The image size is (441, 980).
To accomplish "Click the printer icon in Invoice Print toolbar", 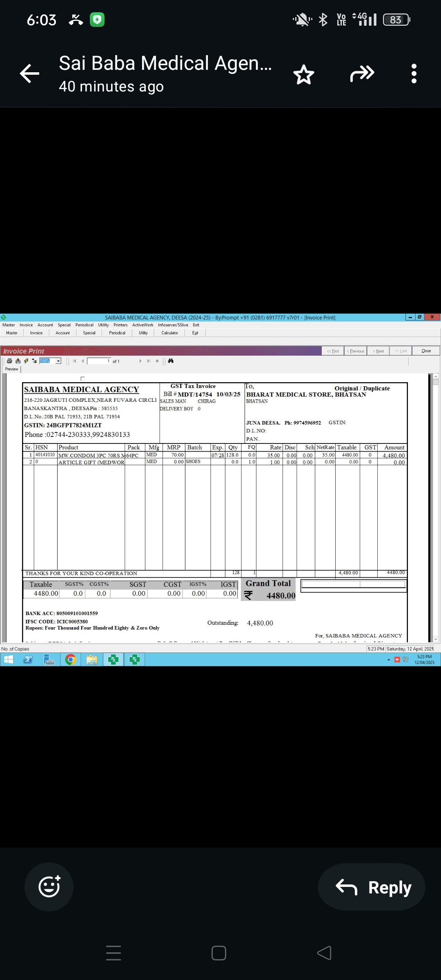I will tap(9, 361).
